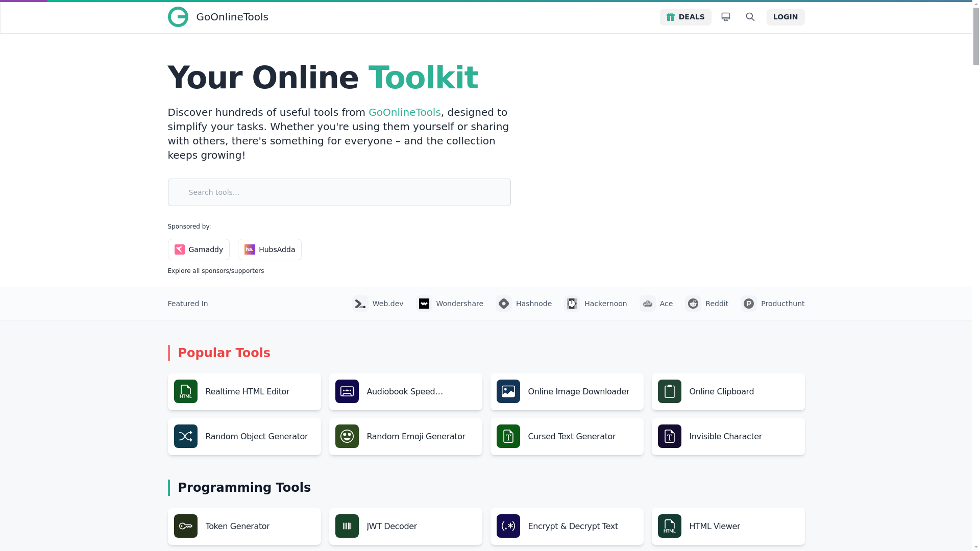Viewport: 980px width, 551px height.
Task: Explore all sponsors/supporters link
Action: (216, 271)
